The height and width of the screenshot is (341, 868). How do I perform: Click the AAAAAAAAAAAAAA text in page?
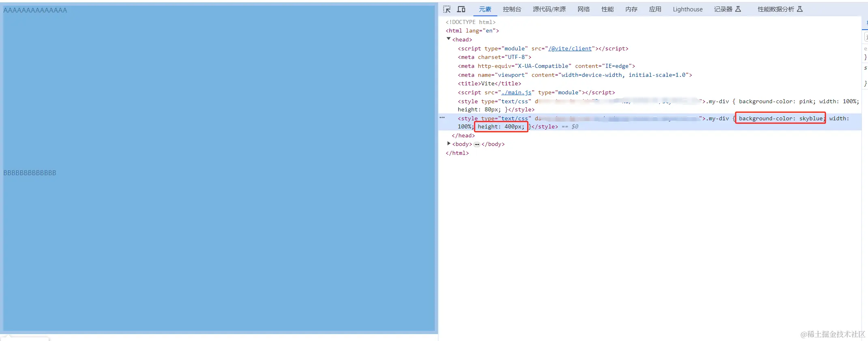35,10
